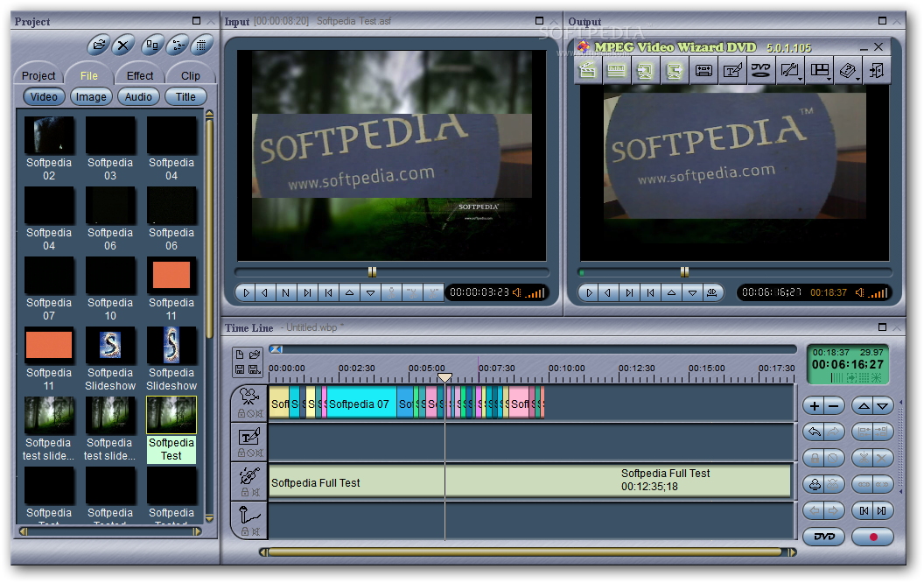Click the export-from-monitor icon in Output toolbar
The width and height of the screenshot is (924, 583).
[674, 71]
